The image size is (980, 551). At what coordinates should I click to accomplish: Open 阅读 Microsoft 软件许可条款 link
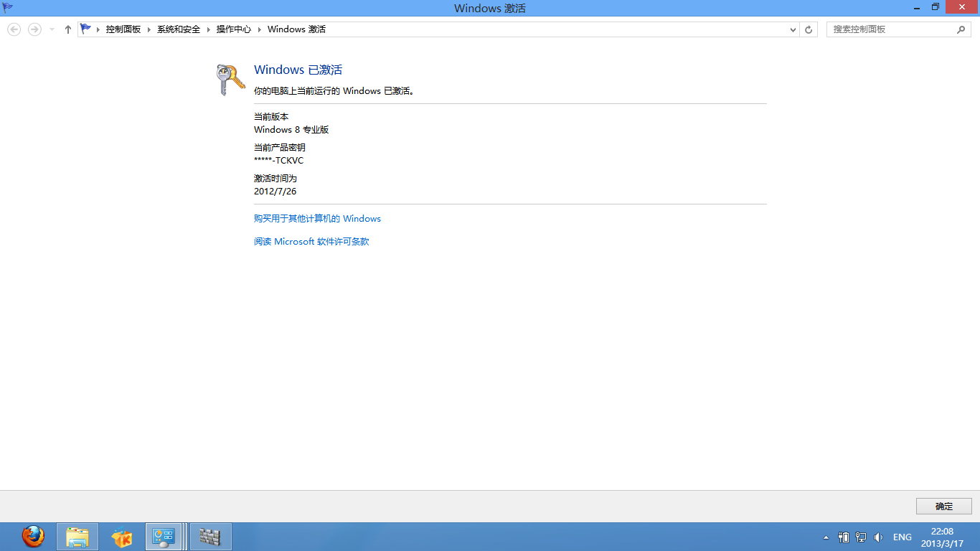point(311,242)
